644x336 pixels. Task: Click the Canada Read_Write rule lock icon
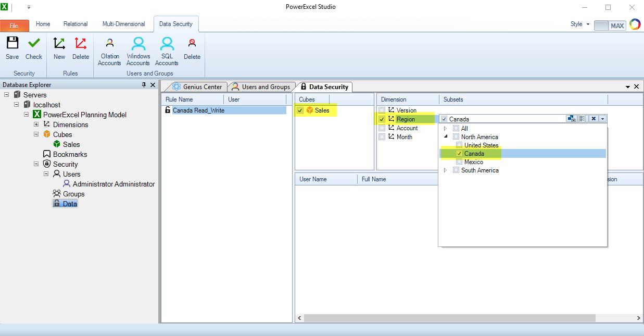pos(168,110)
